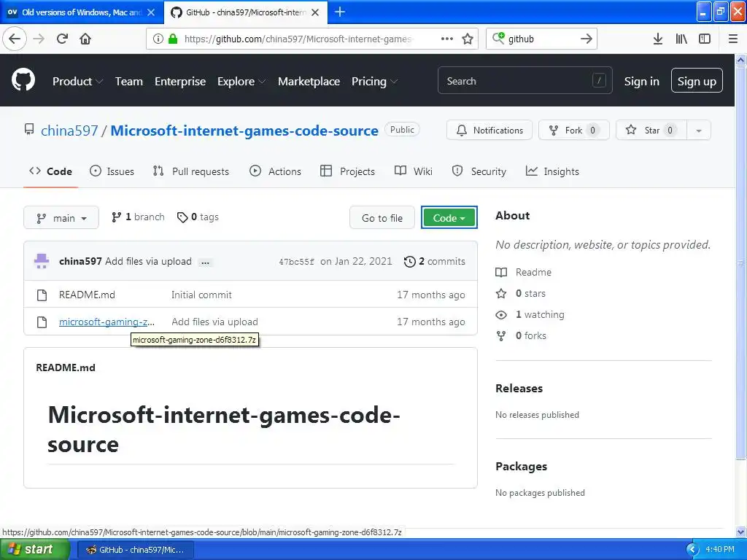View the 2 commits history link

click(x=435, y=262)
